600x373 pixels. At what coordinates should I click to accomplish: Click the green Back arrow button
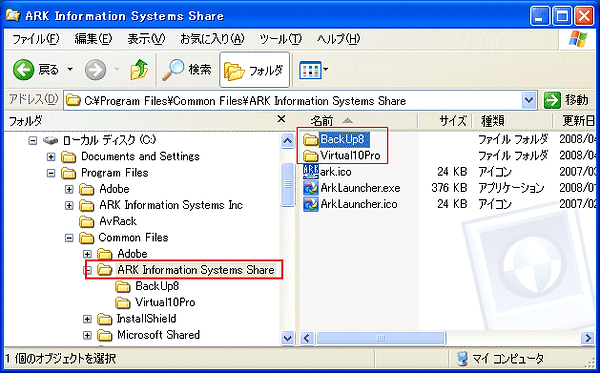[x=23, y=70]
